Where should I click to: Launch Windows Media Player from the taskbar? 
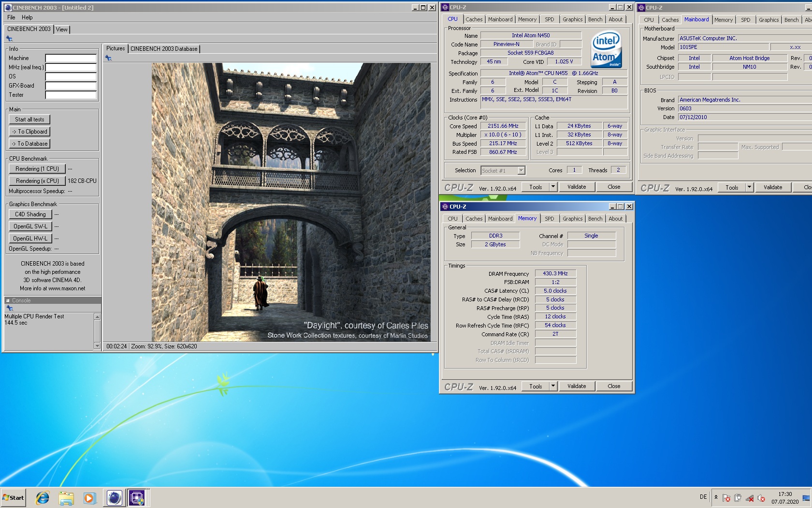[89, 497]
